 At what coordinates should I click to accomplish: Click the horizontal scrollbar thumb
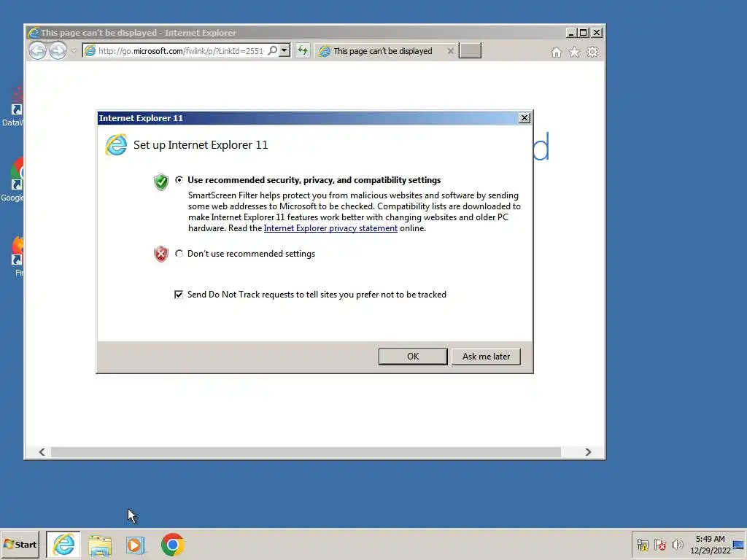306,452
